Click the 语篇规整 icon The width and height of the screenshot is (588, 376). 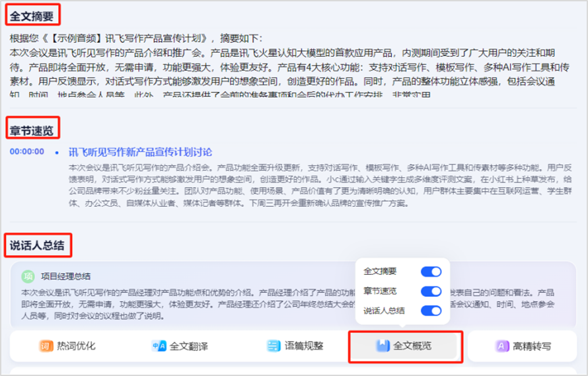(274, 346)
